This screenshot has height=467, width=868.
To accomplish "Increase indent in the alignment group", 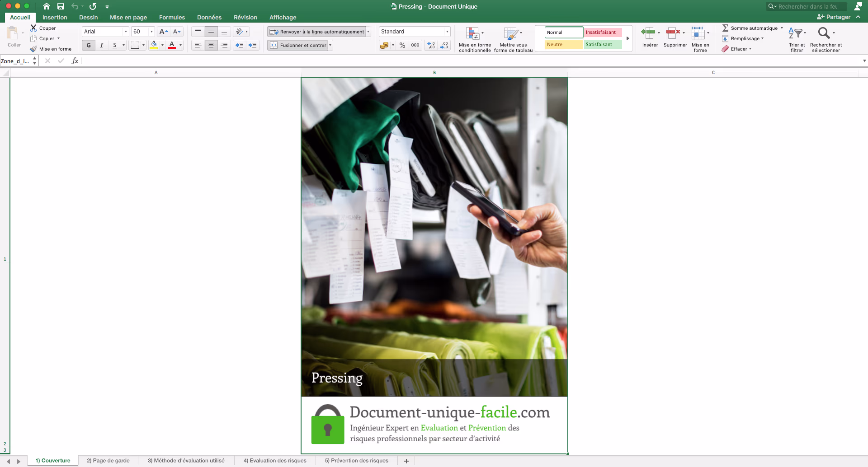I will pos(253,45).
